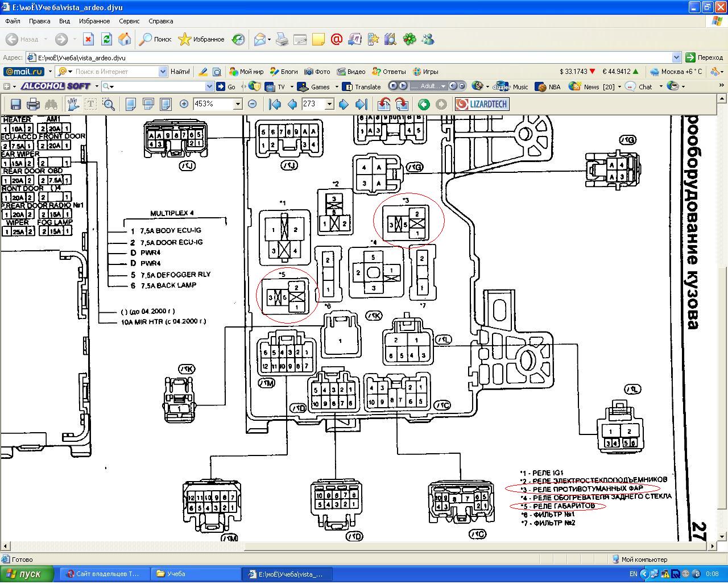The height and width of the screenshot is (584, 728).
Task: Click the Переход go button
Action: pyautogui.click(x=704, y=57)
